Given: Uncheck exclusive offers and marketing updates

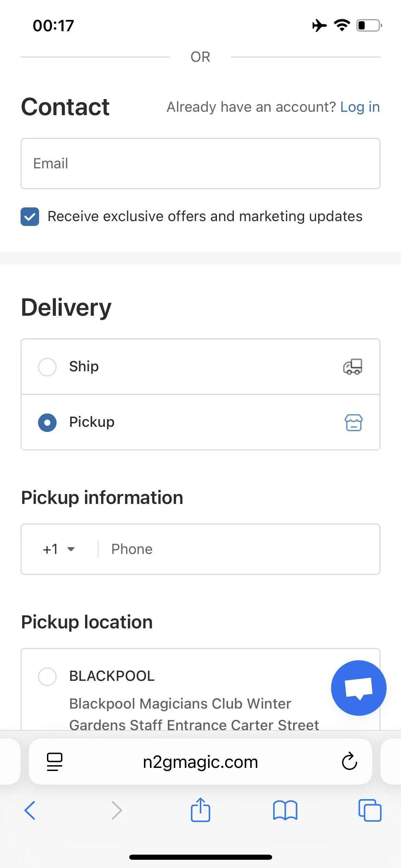Looking at the screenshot, I should 30,217.
